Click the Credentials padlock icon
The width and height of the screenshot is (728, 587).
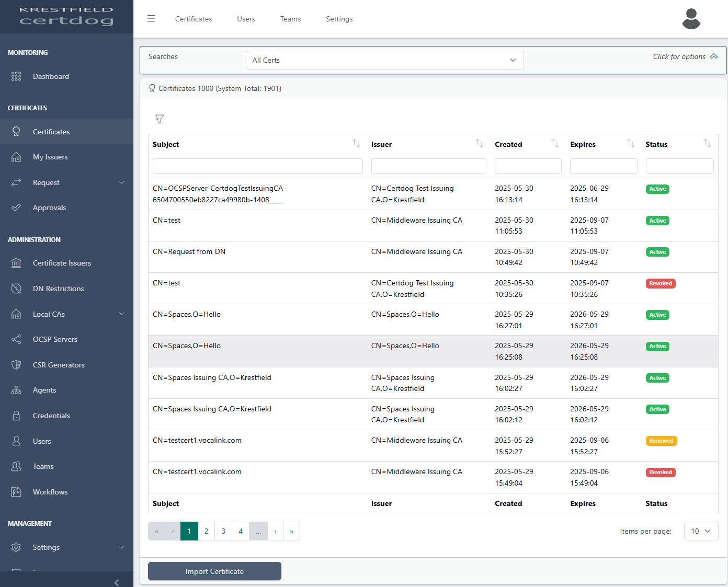coord(16,416)
